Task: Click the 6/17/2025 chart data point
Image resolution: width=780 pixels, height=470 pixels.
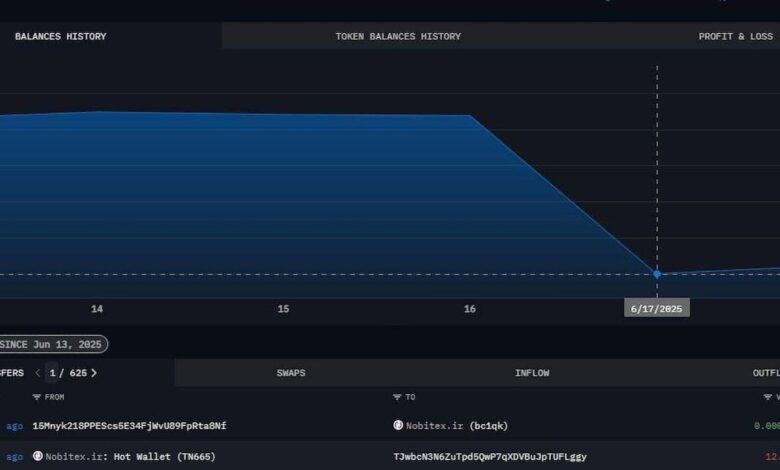Action: click(x=657, y=274)
